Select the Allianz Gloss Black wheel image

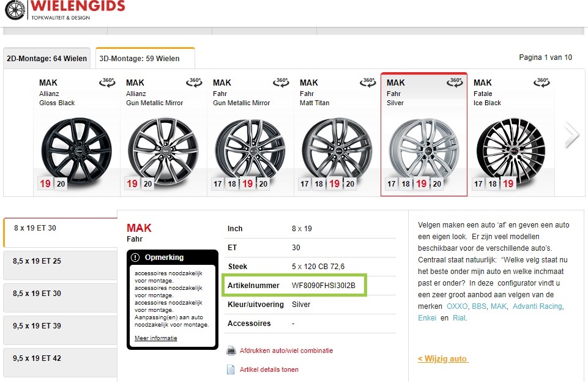point(76,150)
